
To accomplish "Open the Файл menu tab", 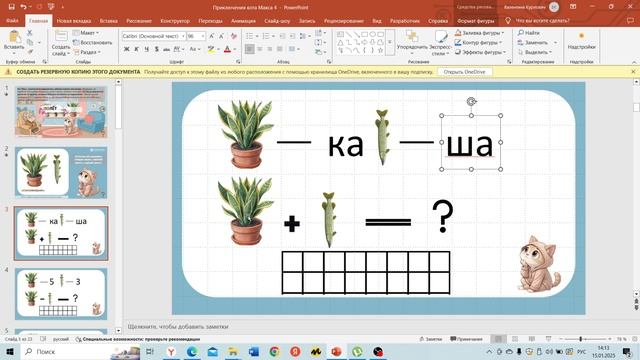I will (x=13, y=20).
